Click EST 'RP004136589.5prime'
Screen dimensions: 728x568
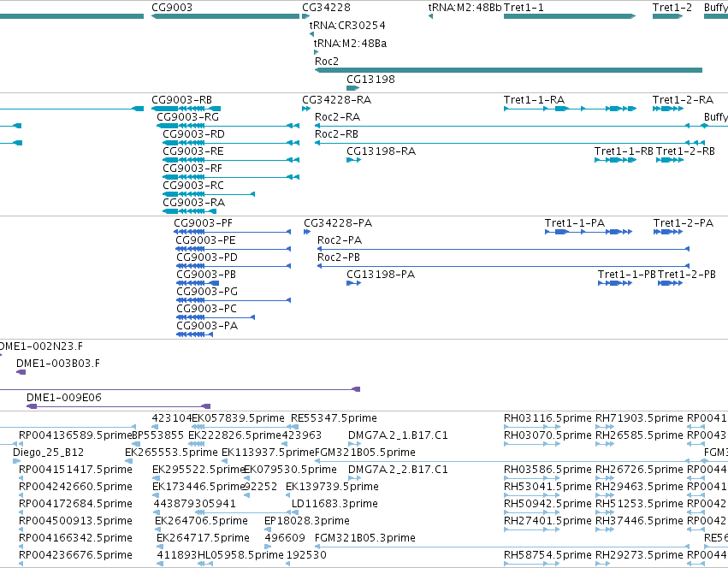click(75, 435)
